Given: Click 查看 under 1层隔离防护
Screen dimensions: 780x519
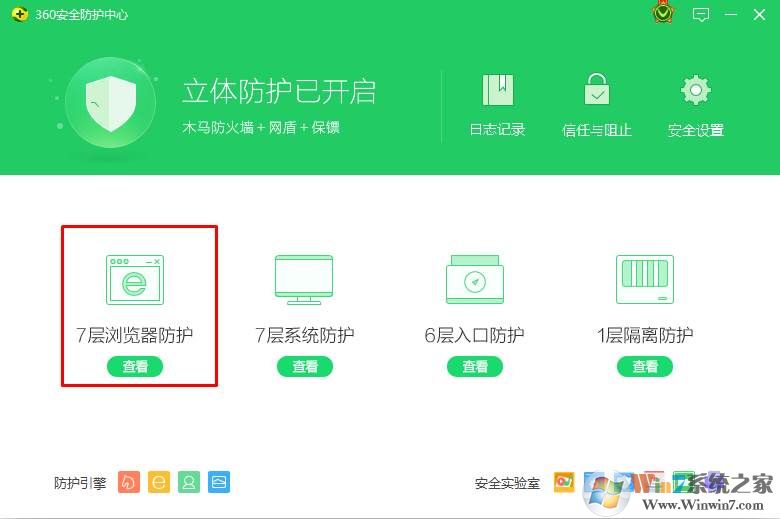Looking at the screenshot, I should click(x=645, y=367).
